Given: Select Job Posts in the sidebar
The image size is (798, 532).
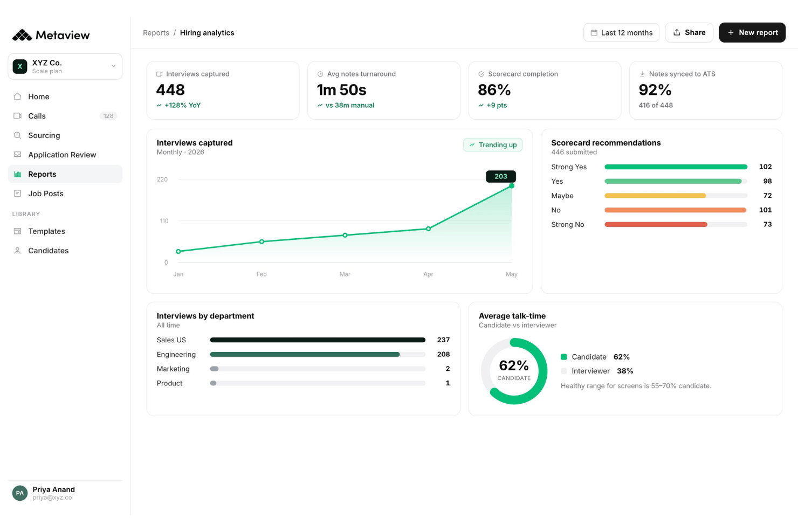Looking at the screenshot, I should [x=65, y=194].
